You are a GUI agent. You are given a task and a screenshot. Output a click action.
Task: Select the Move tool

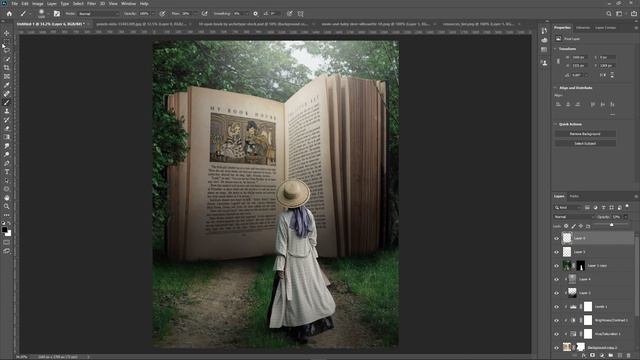tap(7, 33)
